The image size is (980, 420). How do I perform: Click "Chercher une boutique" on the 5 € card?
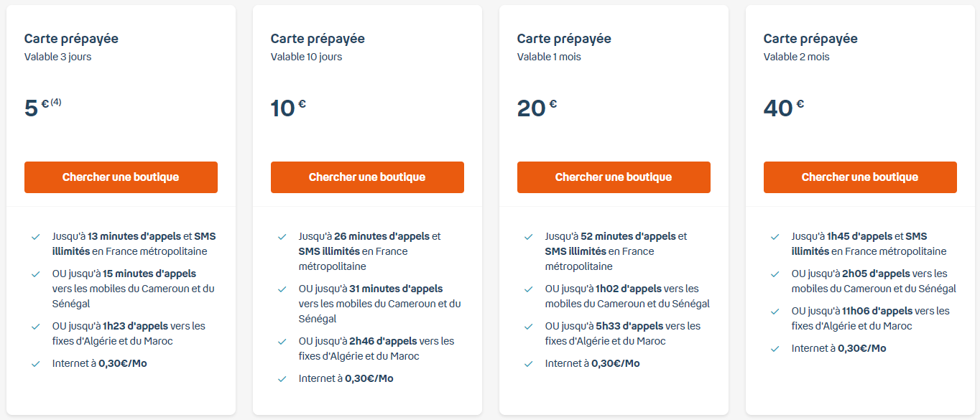(x=121, y=177)
